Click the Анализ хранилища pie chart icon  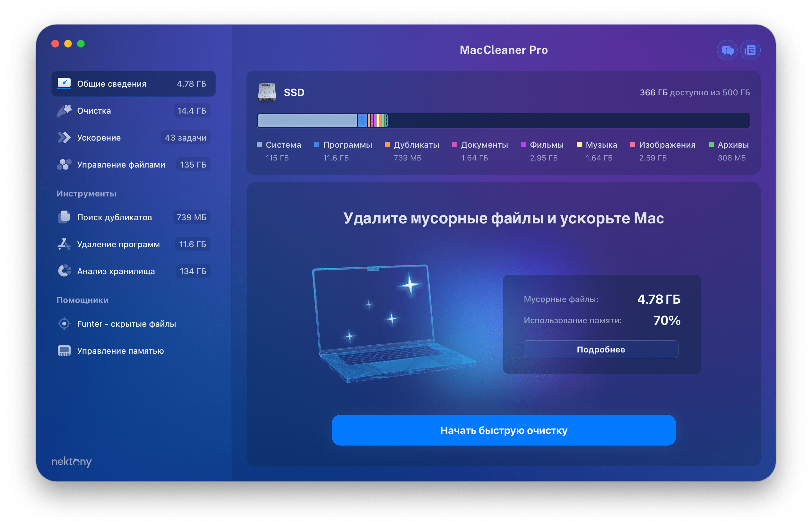point(64,271)
